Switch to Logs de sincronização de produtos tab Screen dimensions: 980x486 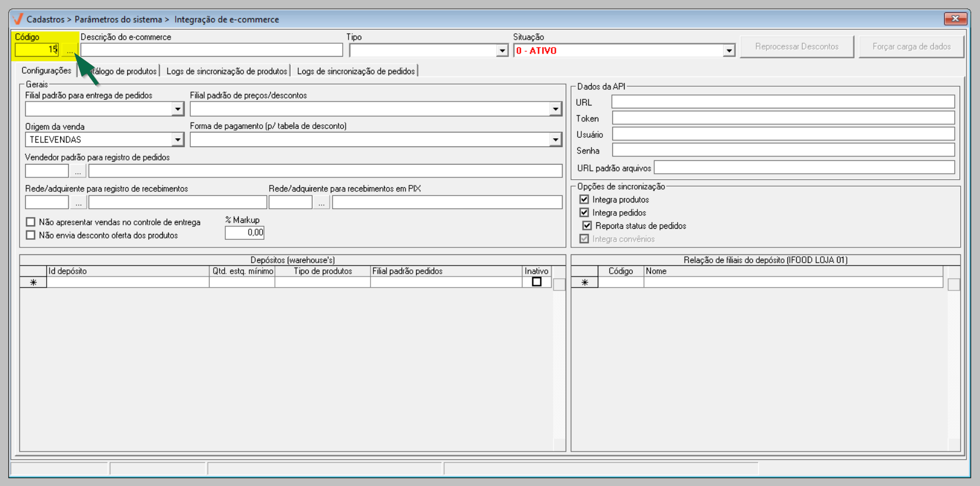226,71
